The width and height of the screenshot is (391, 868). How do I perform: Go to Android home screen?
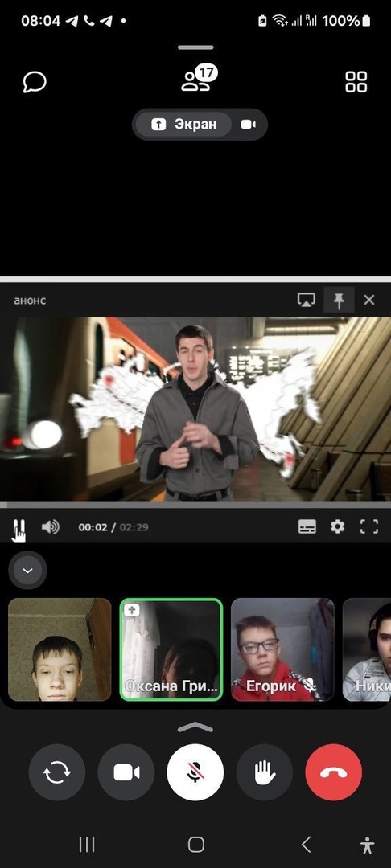click(x=196, y=844)
